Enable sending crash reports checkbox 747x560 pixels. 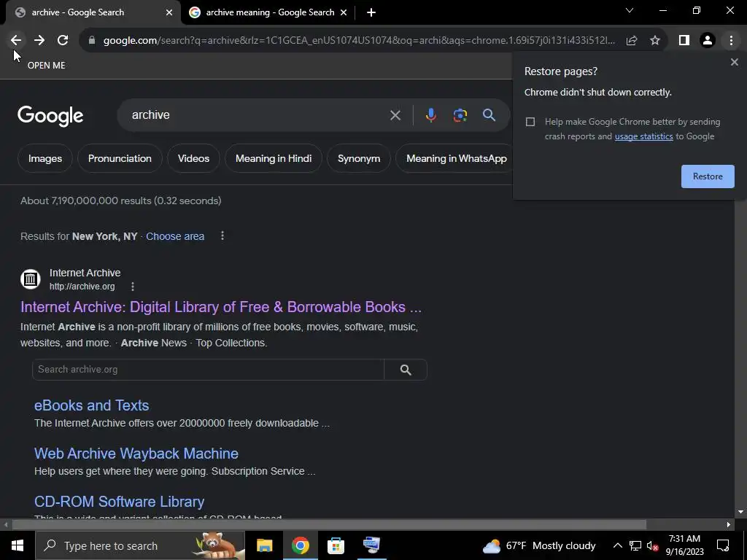pyautogui.click(x=530, y=122)
